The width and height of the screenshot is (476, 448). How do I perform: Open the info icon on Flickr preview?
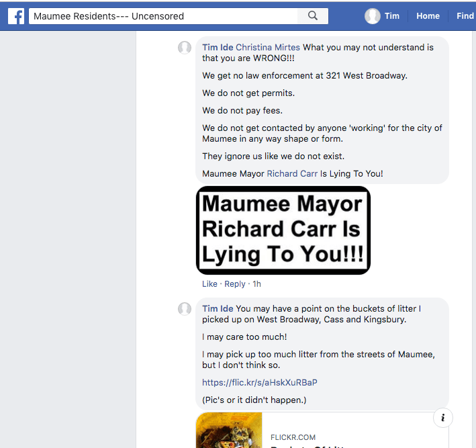pos(442,418)
